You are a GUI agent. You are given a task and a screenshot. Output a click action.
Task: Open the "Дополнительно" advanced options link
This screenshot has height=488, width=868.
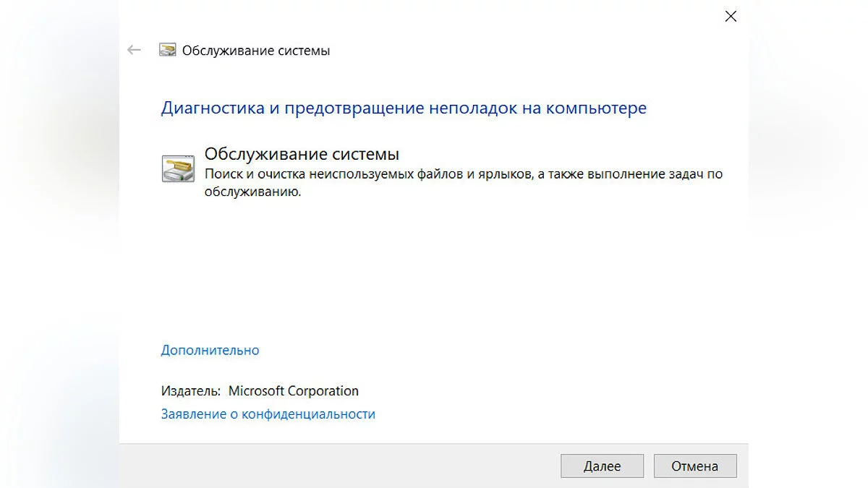[x=210, y=350]
